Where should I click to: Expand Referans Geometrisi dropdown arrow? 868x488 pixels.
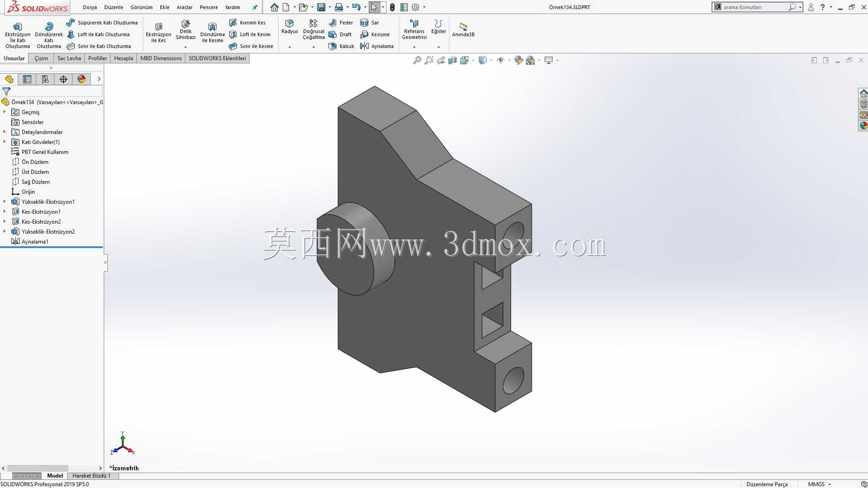coord(414,47)
